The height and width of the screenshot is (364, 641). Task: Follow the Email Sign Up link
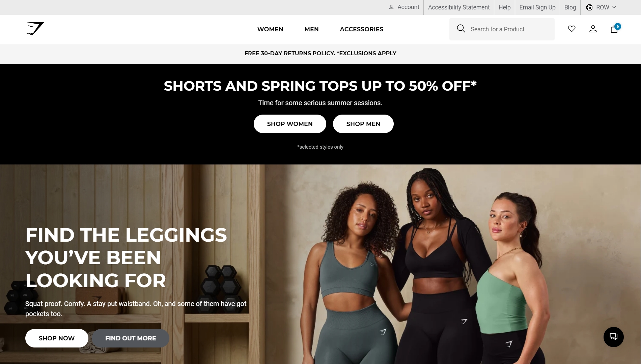(537, 7)
